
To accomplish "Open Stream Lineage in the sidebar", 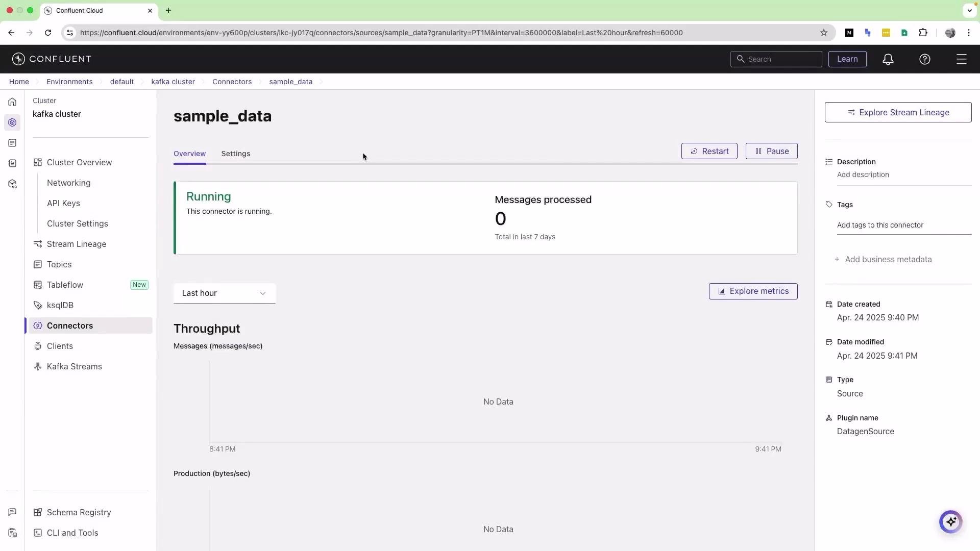I will (77, 244).
